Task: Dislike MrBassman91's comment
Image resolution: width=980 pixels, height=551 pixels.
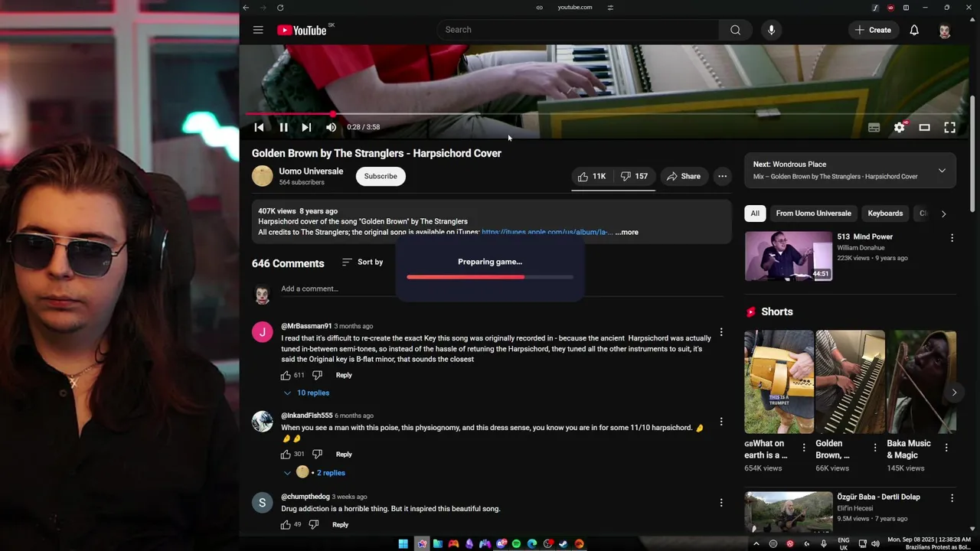Action: coord(317,376)
